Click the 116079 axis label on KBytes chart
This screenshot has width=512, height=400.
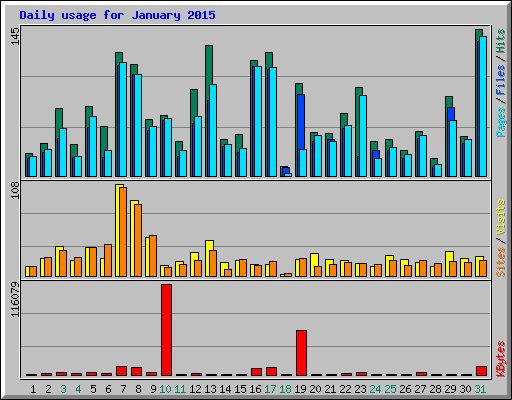point(15,300)
